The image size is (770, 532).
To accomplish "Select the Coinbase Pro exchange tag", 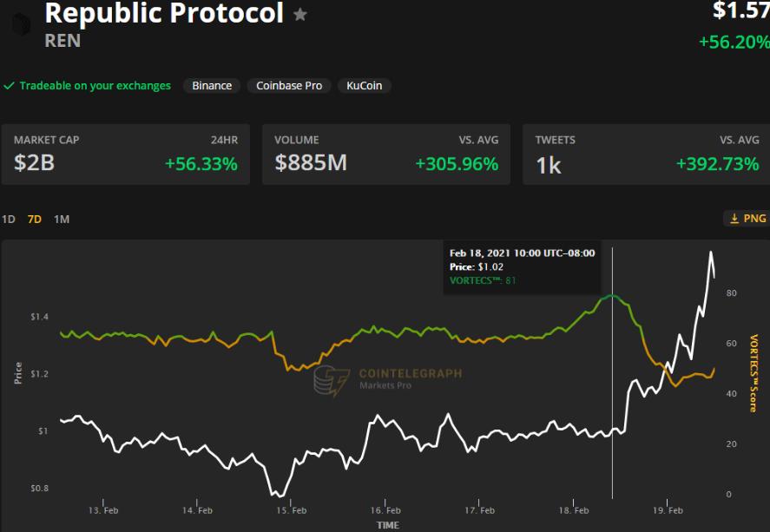I will [287, 86].
